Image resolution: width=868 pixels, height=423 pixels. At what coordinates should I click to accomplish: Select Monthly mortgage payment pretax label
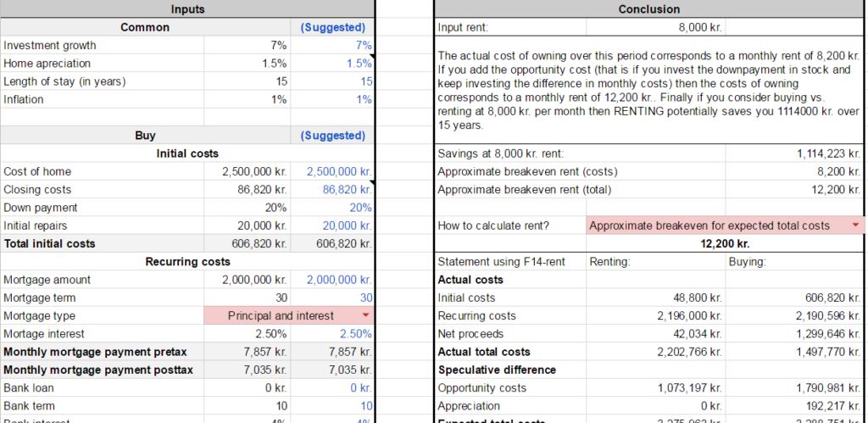click(x=102, y=352)
